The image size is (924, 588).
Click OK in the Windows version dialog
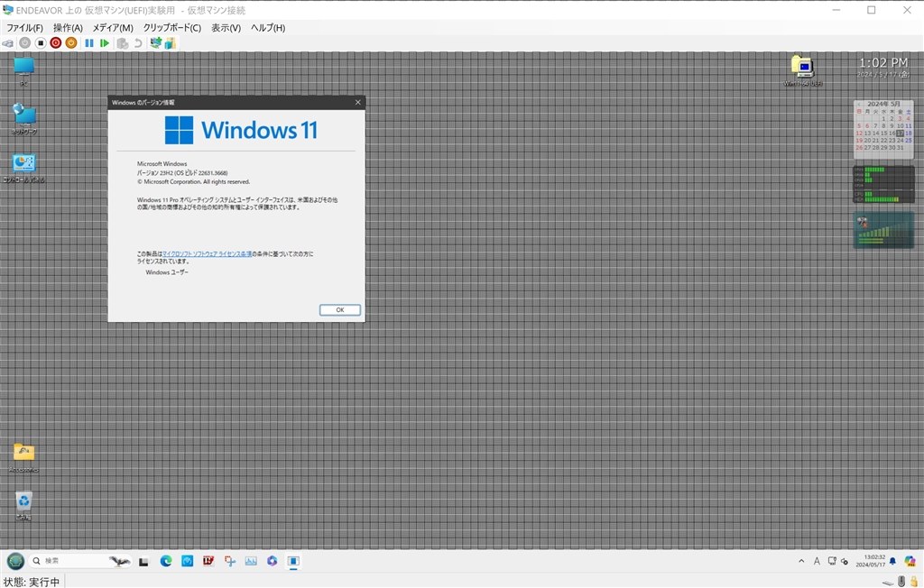click(339, 310)
